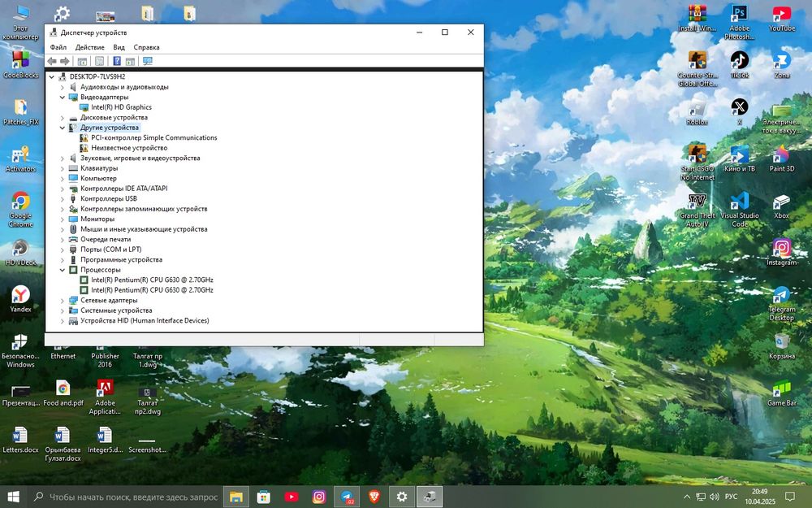The height and width of the screenshot is (508, 812).
Task: Select Activators desktop folder icon
Action: 21,158
